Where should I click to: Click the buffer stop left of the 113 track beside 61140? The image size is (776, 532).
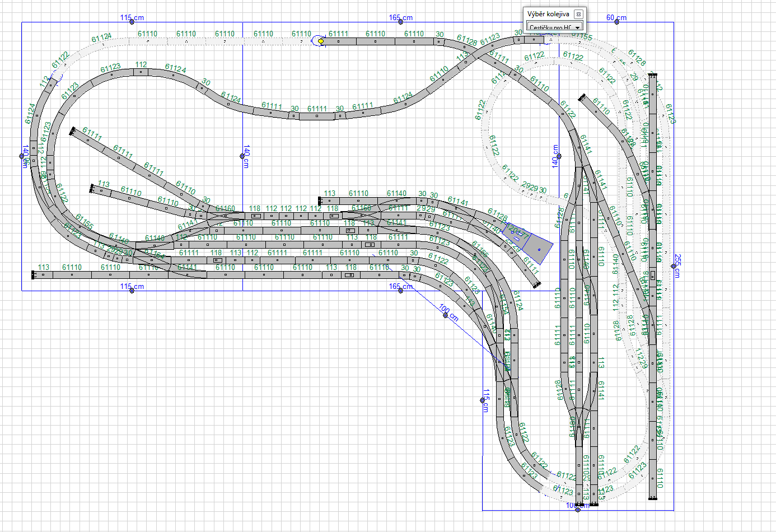pyautogui.click(x=320, y=200)
